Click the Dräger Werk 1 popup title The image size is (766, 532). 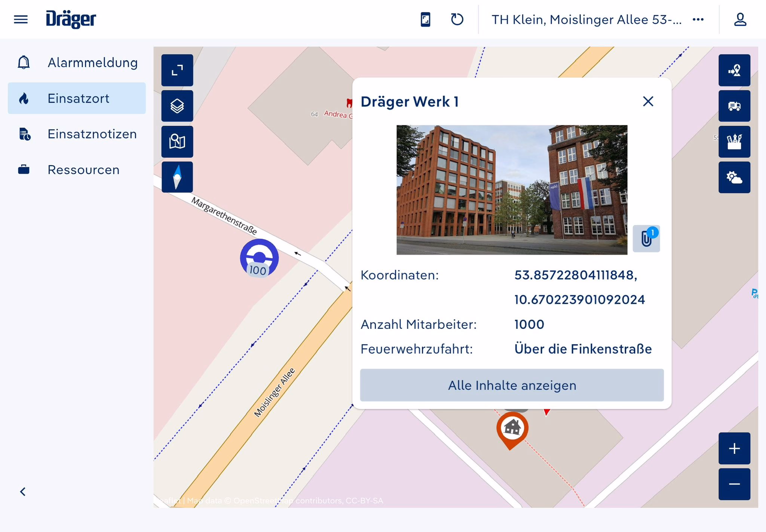click(410, 102)
